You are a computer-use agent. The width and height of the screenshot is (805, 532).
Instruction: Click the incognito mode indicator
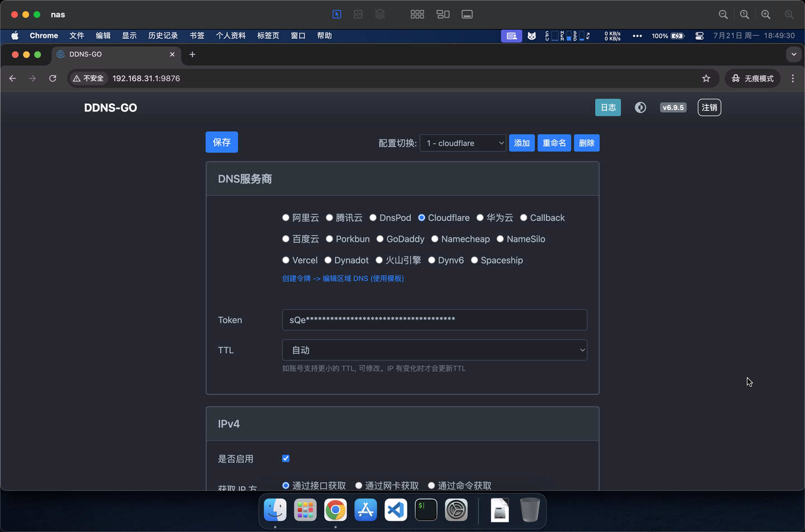pyautogui.click(x=752, y=78)
